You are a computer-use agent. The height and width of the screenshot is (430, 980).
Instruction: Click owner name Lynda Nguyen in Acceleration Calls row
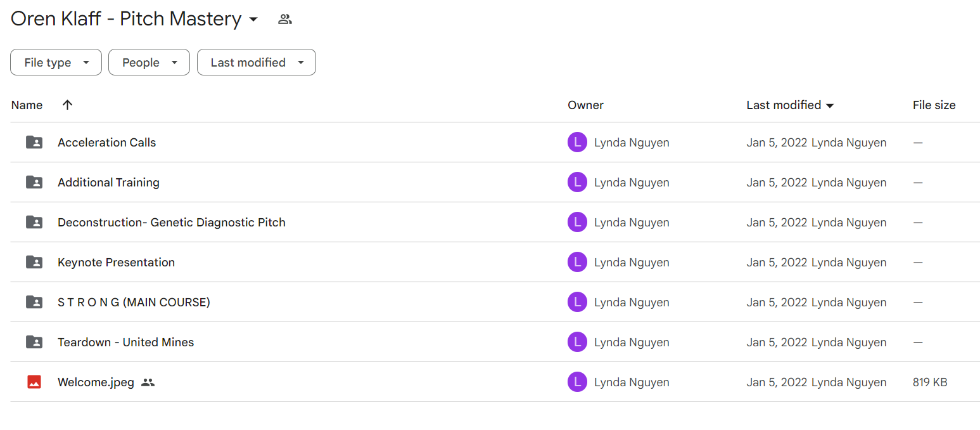pos(632,143)
